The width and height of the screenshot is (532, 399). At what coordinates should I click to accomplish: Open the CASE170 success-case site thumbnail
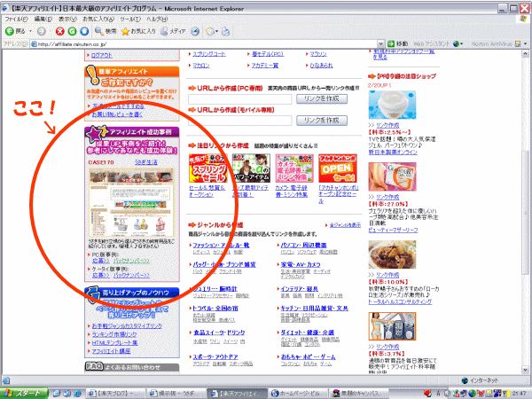(x=131, y=202)
